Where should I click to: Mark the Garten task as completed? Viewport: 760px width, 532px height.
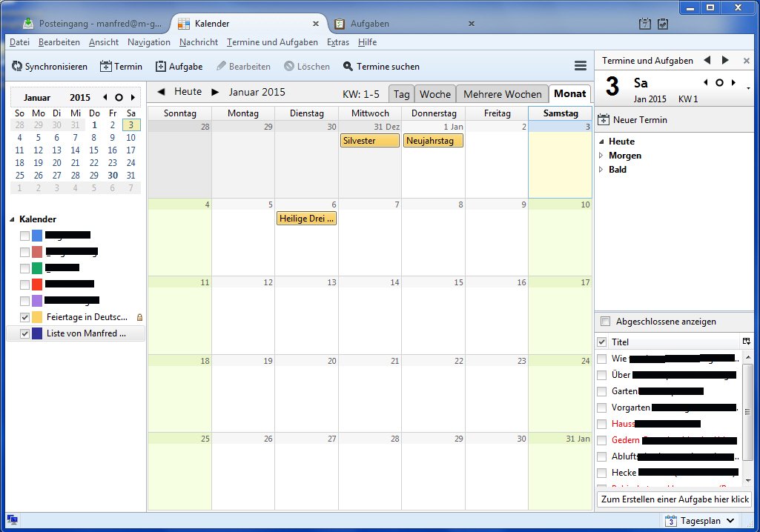pyautogui.click(x=601, y=391)
